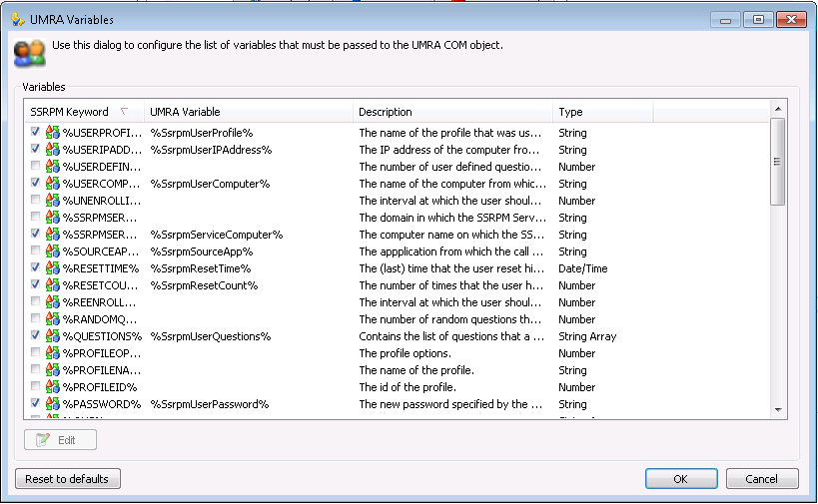Click the icon beside %USERDEFIN… keyword

tap(53, 167)
